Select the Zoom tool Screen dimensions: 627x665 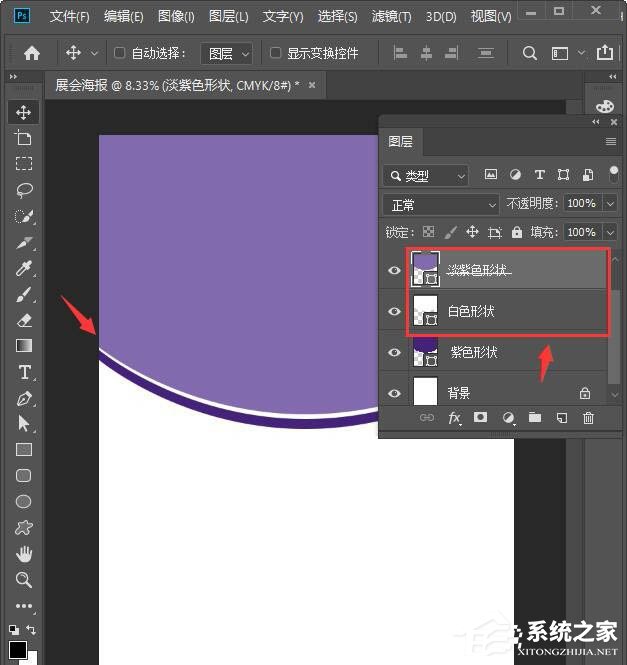click(x=24, y=580)
